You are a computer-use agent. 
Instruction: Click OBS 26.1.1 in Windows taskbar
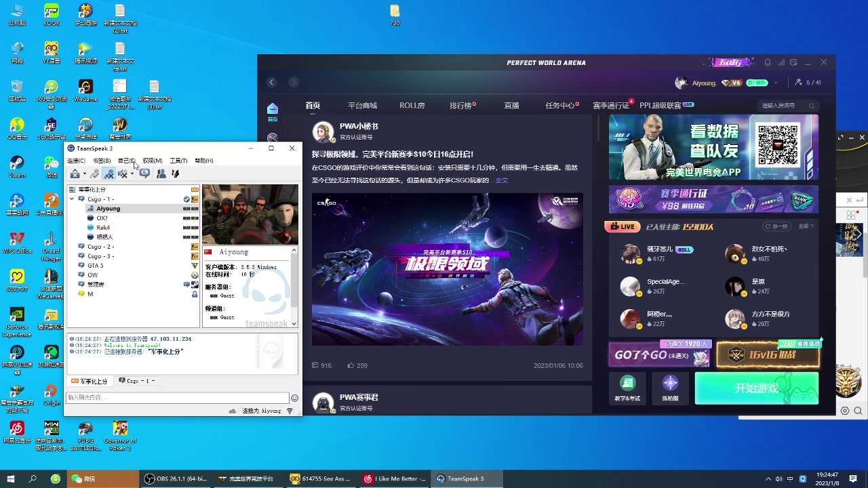176,479
